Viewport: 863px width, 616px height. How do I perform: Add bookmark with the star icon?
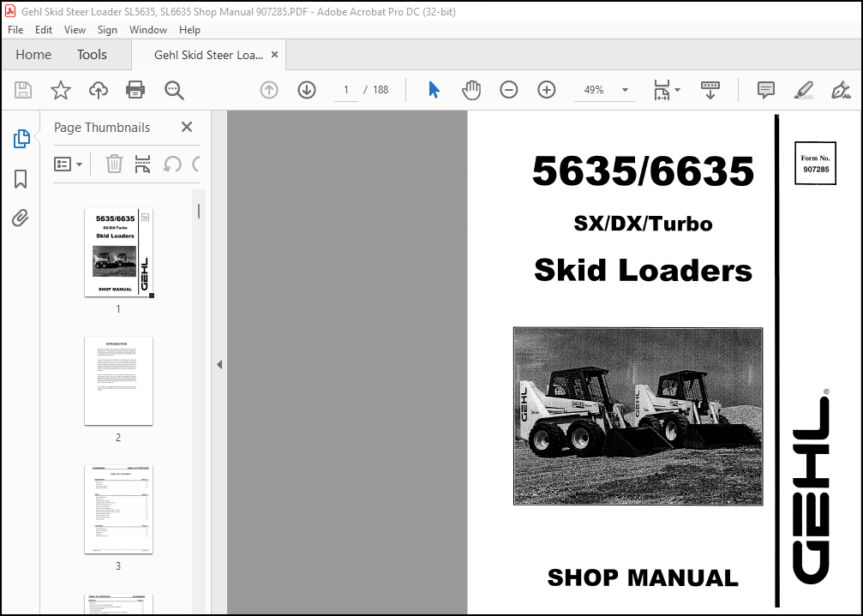[x=61, y=90]
